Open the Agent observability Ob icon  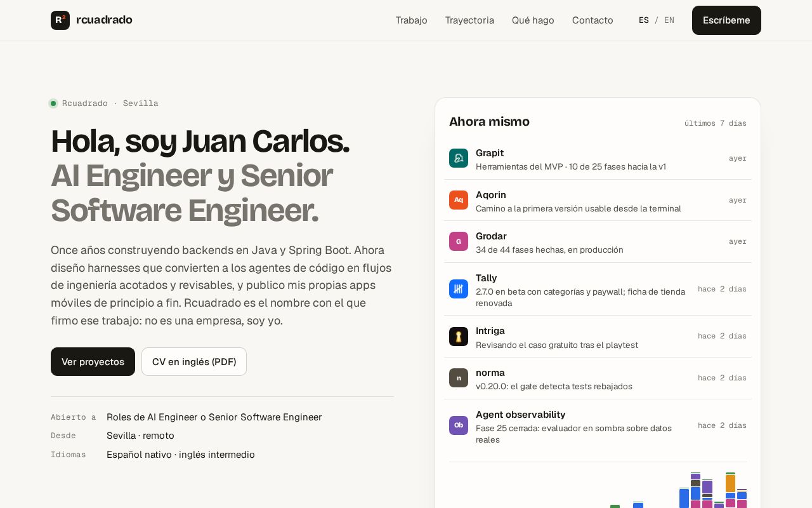pos(459,425)
